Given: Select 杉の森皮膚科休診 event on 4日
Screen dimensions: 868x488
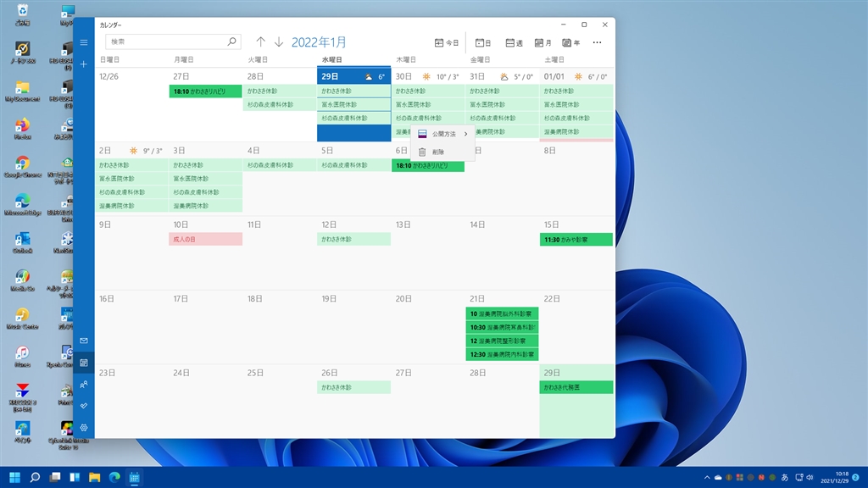Looking at the screenshot, I should coord(280,165).
